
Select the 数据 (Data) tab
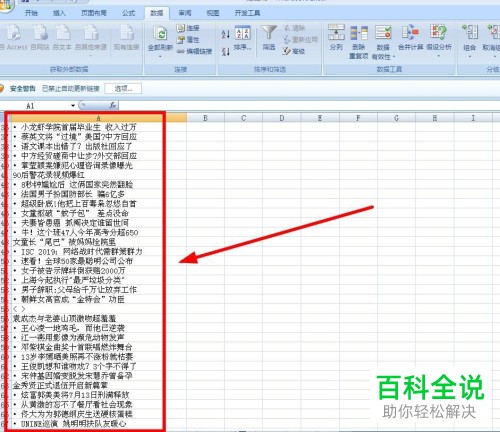157,13
